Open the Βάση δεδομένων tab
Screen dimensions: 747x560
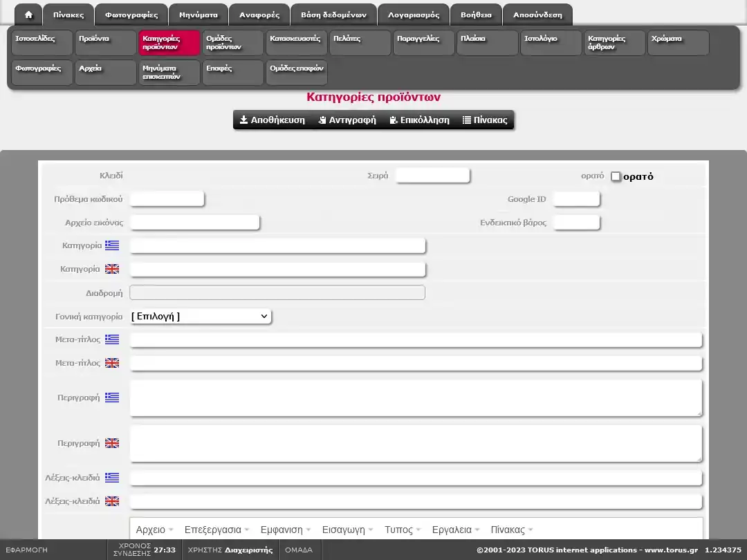click(333, 15)
